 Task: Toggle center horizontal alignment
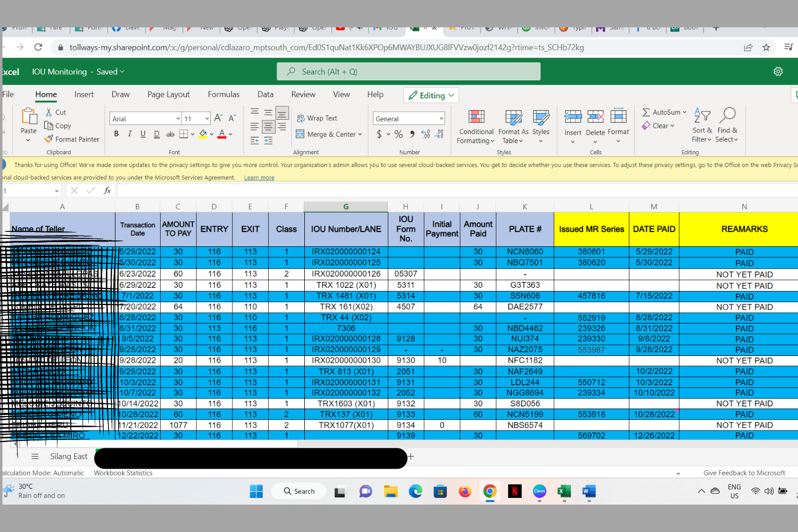pyautogui.click(x=268, y=127)
